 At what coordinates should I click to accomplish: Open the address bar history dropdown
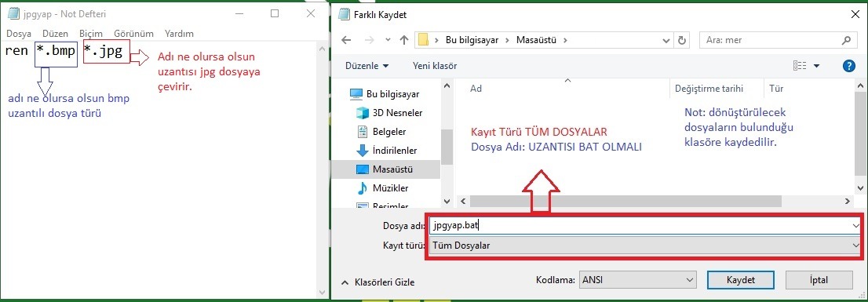666,40
